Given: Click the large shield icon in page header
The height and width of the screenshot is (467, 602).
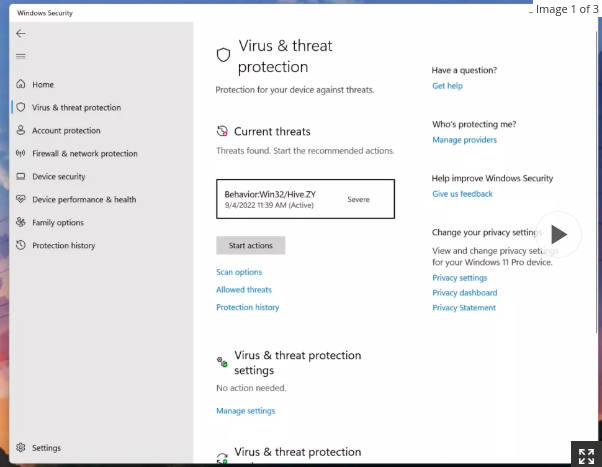Looking at the screenshot, I should [223, 55].
